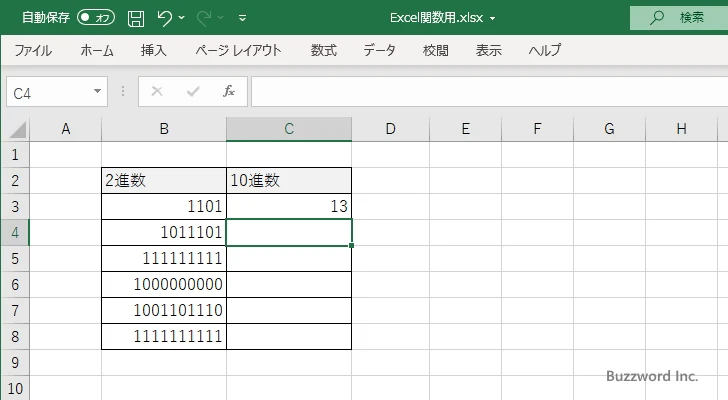The image size is (728, 400).
Task: Select cell C3 showing 13
Action: pyautogui.click(x=289, y=206)
